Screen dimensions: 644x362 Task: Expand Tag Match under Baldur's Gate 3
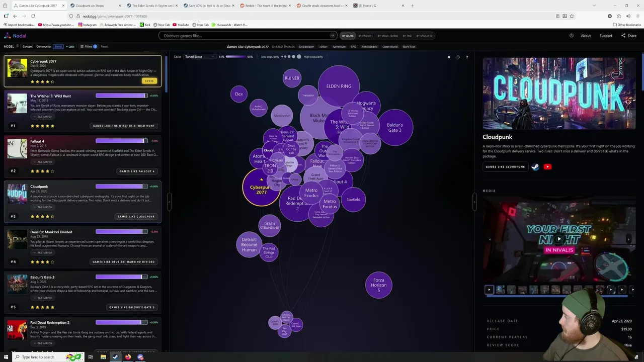(x=42, y=298)
